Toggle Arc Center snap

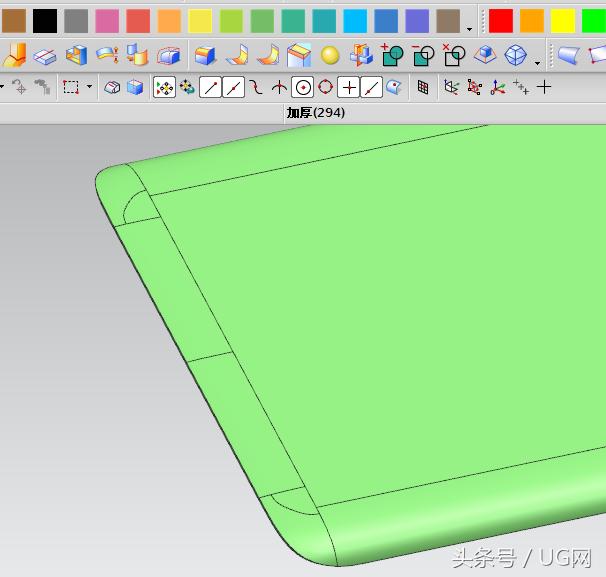[x=303, y=87]
